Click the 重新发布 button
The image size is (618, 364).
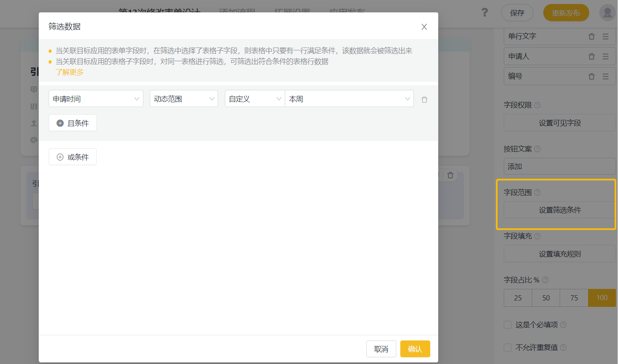[566, 13]
